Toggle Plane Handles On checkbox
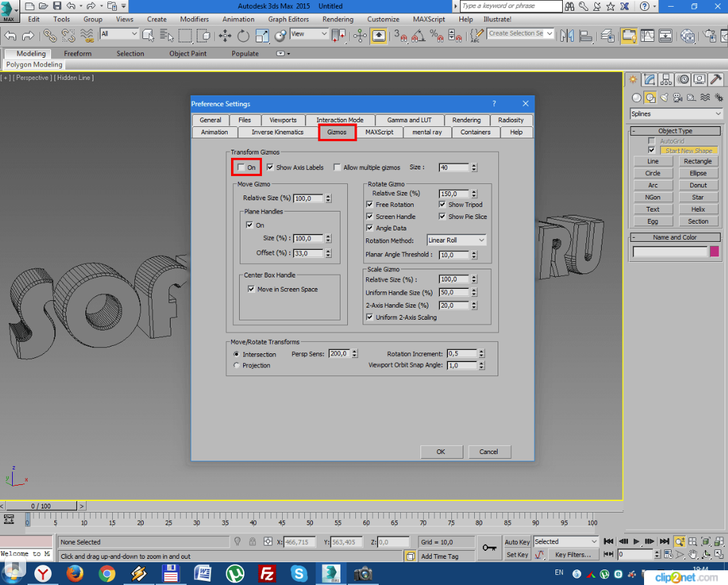The height and width of the screenshot is (585, 728). [x=249, y=225]
